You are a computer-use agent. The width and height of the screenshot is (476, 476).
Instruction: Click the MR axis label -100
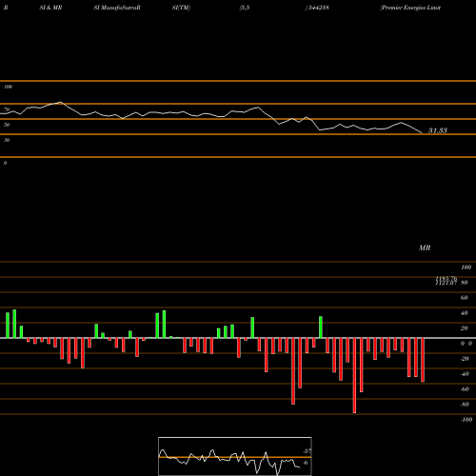466,420
